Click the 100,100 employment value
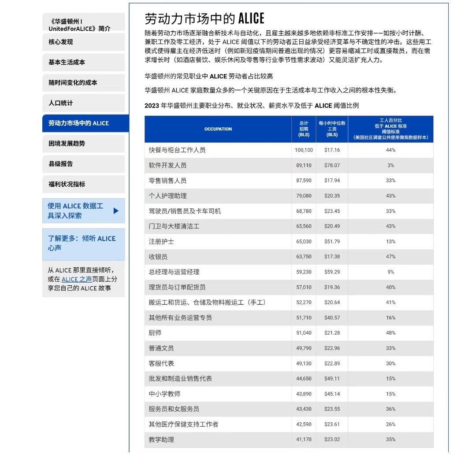The height and width of the screenshot is (458, 476). [x=304, y=150]
